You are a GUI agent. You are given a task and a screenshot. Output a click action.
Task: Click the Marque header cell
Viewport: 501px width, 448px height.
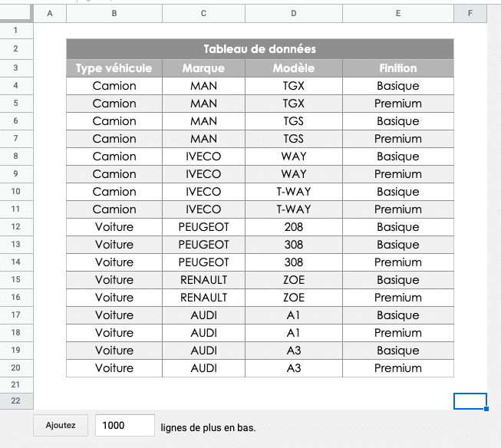click(203, 68)
